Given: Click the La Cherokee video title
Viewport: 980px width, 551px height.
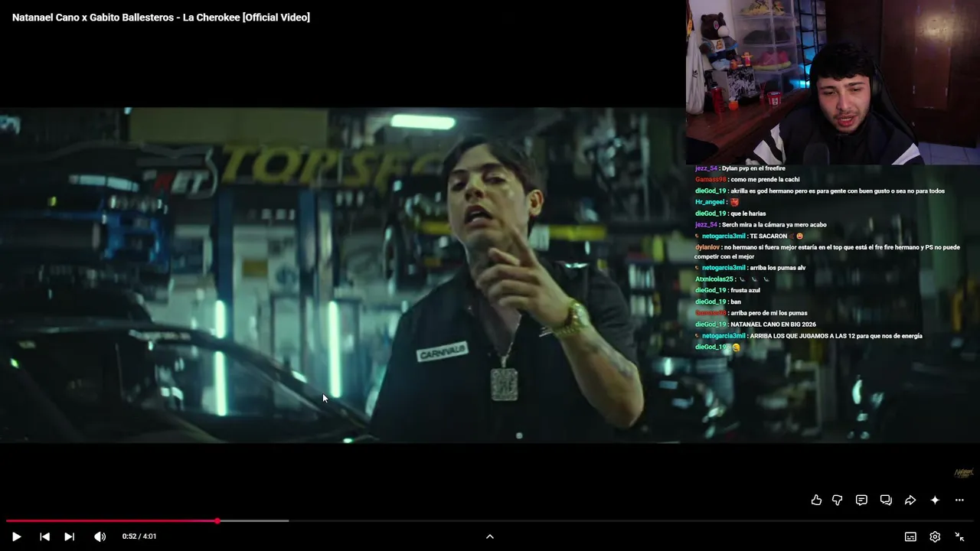Looking at the screenshot, I should click(161, 17).
